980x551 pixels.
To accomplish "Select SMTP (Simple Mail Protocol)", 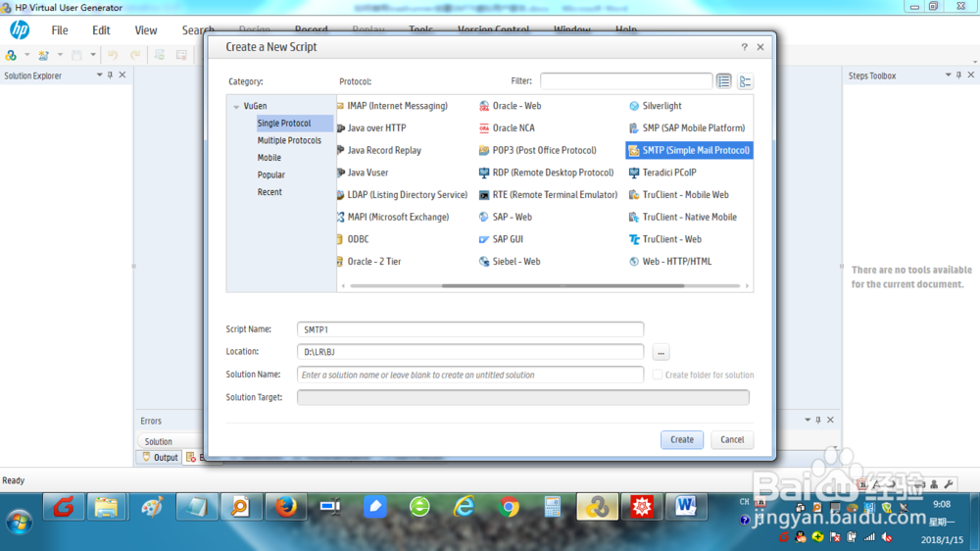I will coord(689,150).
